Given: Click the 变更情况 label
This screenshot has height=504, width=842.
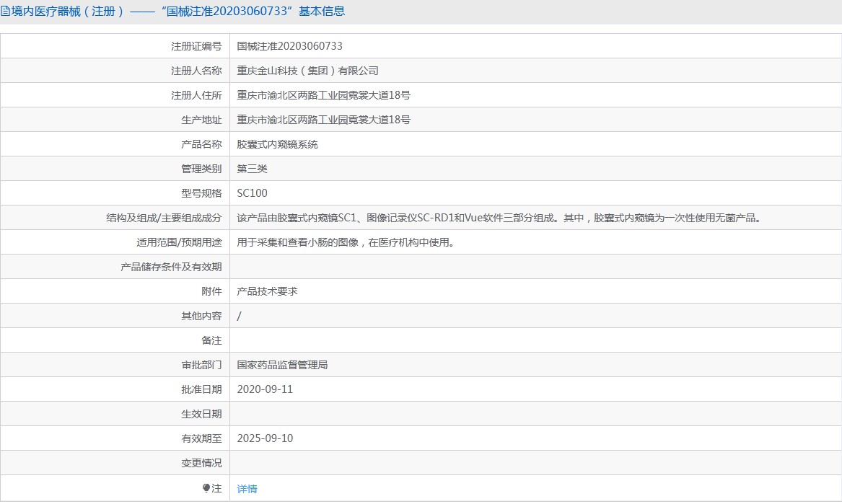Looking at the screenshot, I should 201,463.
